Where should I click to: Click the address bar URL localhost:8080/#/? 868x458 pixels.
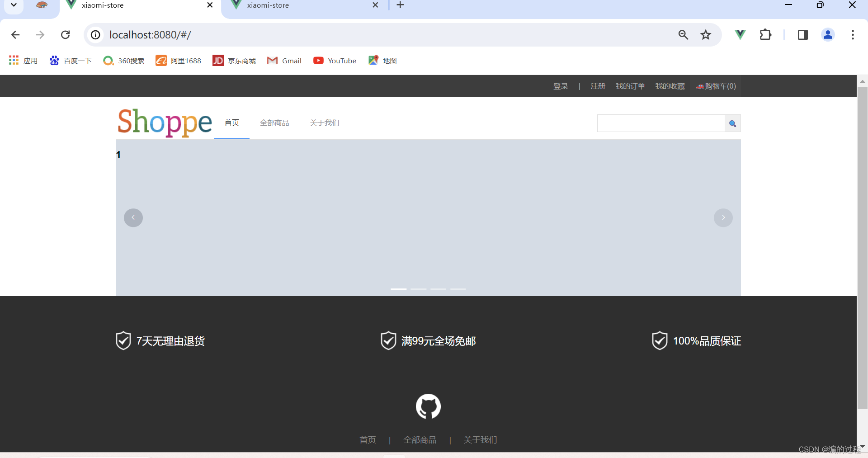[x=150, y=35]
